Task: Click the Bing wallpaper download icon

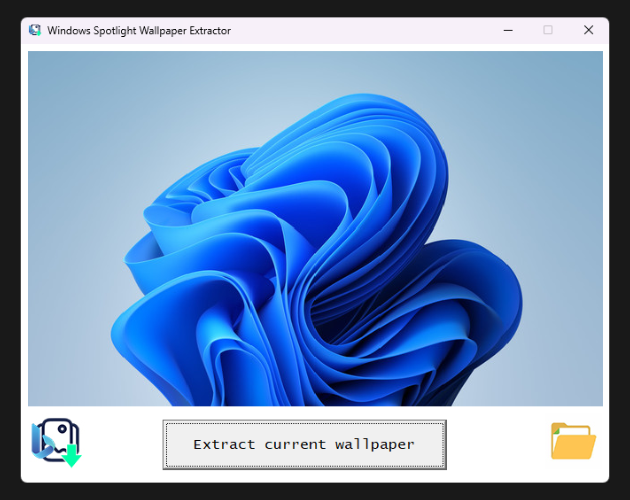Action: [x=56, y=443]
